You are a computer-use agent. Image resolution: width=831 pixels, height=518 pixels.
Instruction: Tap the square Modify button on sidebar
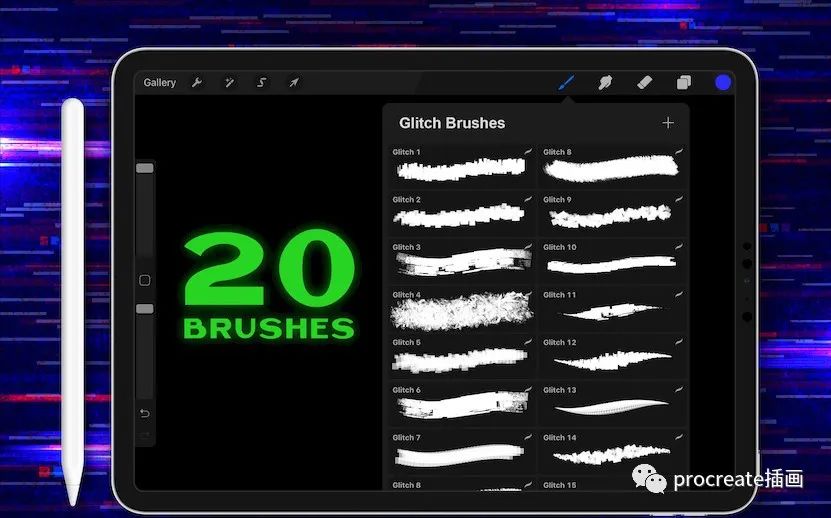145,280
